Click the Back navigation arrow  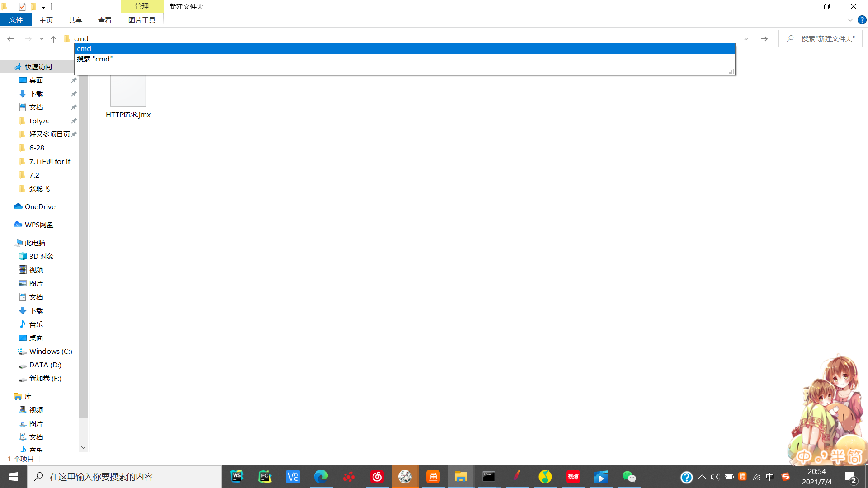11,39
